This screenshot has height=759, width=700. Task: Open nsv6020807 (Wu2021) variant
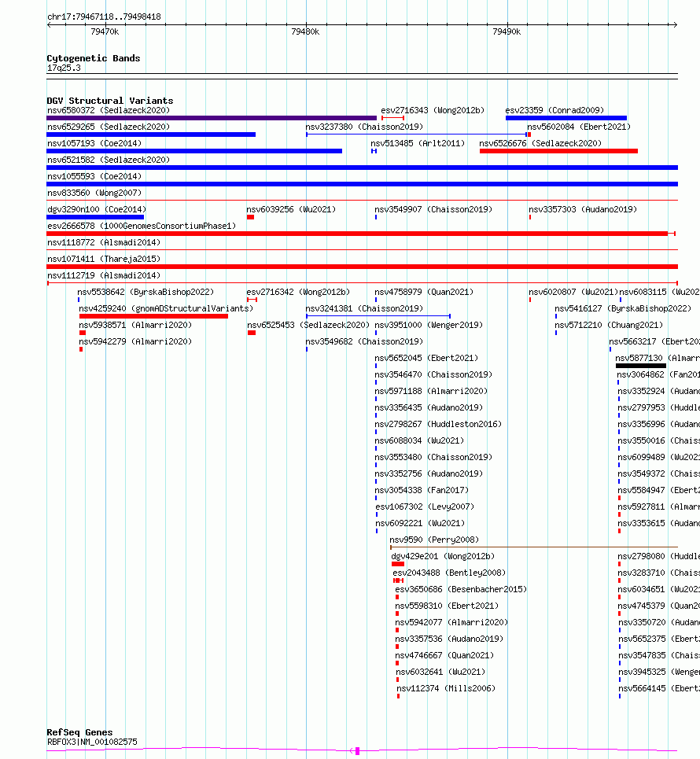[x=573, y=292]
